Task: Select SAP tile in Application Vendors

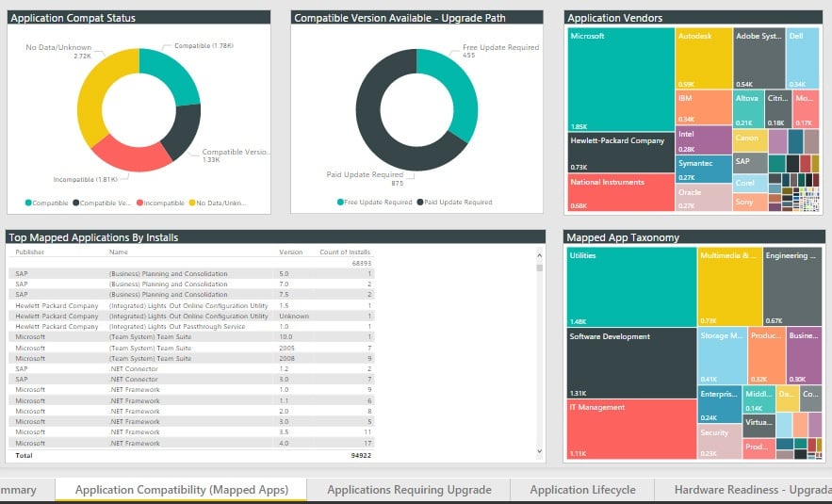Action: pos(750,163)
